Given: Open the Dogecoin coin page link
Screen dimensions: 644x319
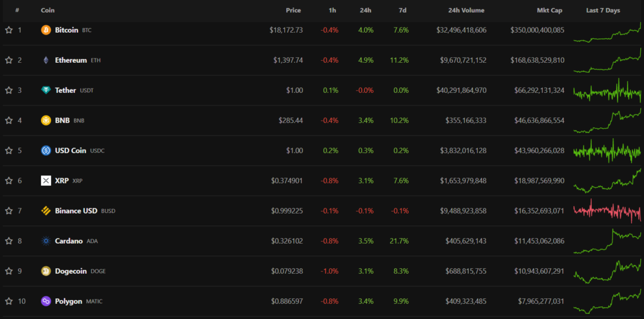Looking at the screenshot, I should [x=70, y=271].
